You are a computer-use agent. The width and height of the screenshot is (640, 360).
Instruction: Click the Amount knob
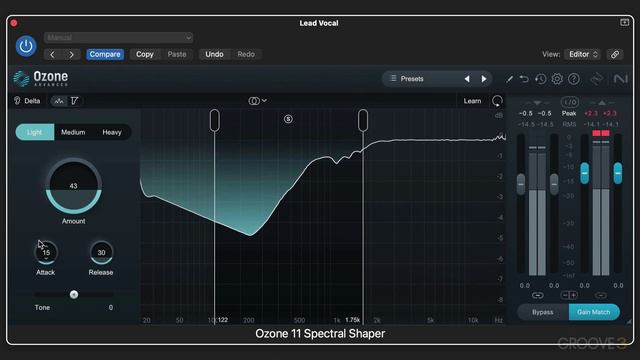tap(73, 186)
